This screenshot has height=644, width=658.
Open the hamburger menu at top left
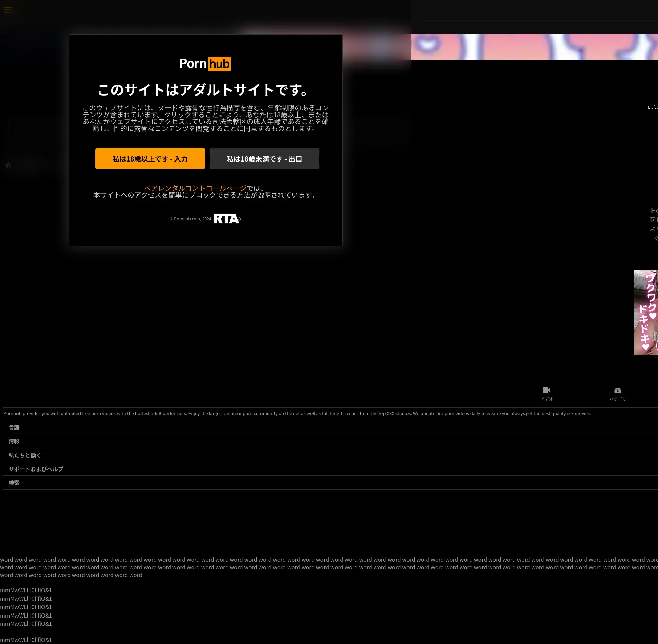(x=8, y=10)
